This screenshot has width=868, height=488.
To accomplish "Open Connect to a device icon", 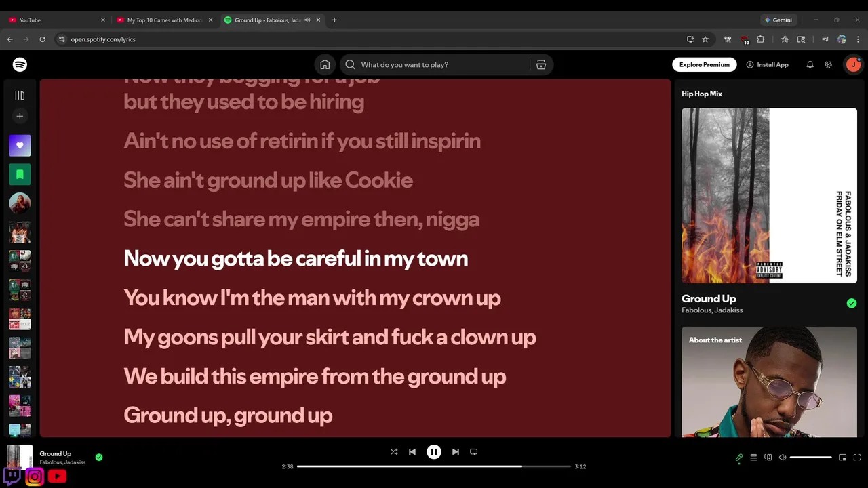I will point(768,457).
